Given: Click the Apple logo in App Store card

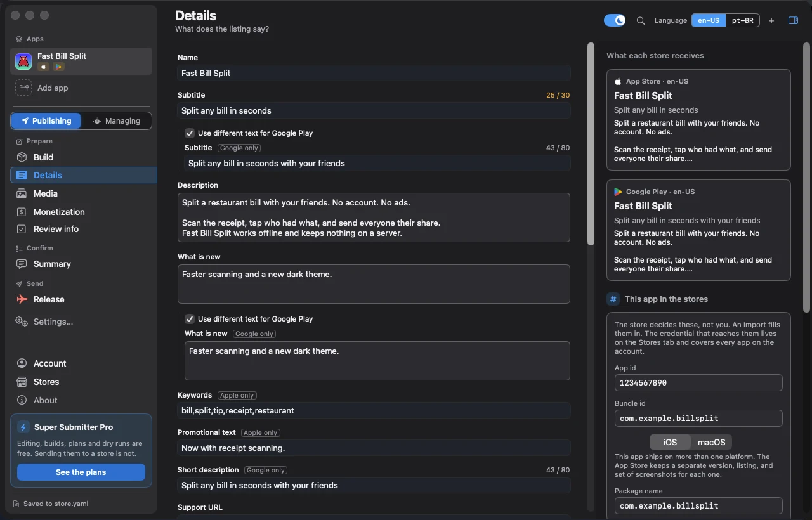Looking at the screenshot, I should pyautogui.click(x=618, y=81).
